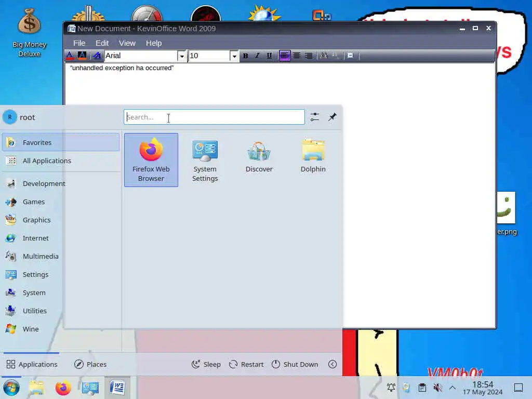Open Firefox Web Browser from favorites
The height and width of the screenshot is (399, 532).
tap(151, 160)
